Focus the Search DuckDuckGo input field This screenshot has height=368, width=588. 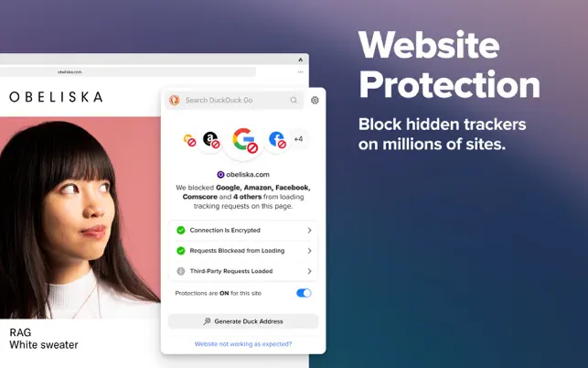coord(236,100)
